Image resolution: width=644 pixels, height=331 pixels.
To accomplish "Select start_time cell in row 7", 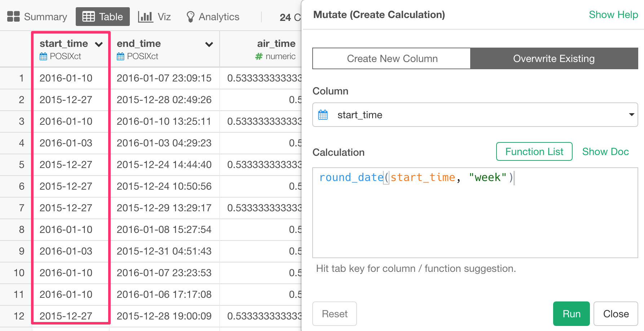I will [x=71, y=208].
